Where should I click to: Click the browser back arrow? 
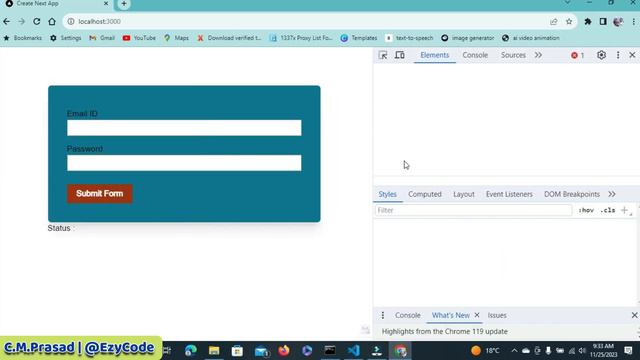point(7,22)
